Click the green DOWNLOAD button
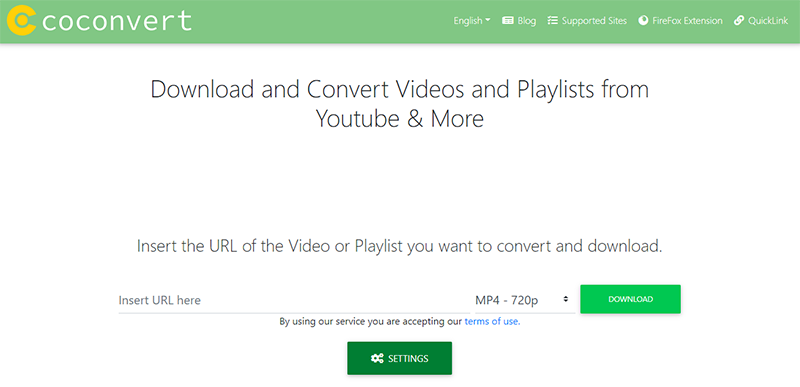This screenshot has width=800, height=387. tap(630, 299)
